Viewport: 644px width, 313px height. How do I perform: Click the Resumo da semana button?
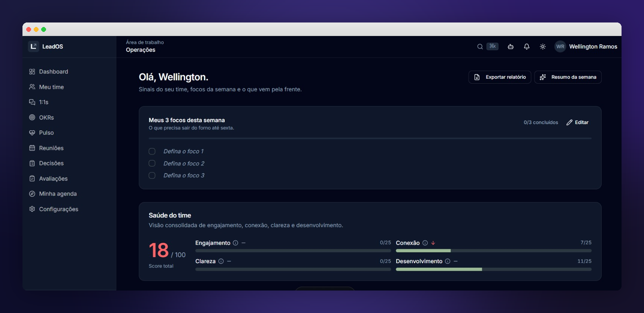pos(568,77)
